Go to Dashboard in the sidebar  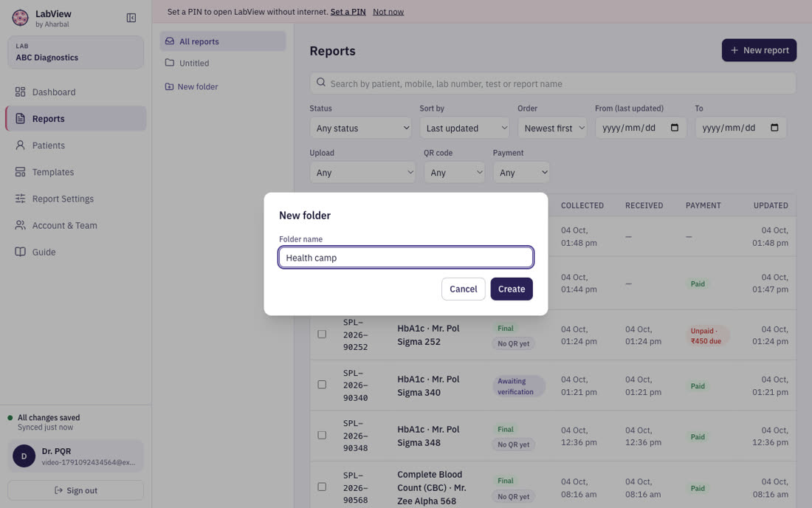pyautogui.click(x=76, y=92)
